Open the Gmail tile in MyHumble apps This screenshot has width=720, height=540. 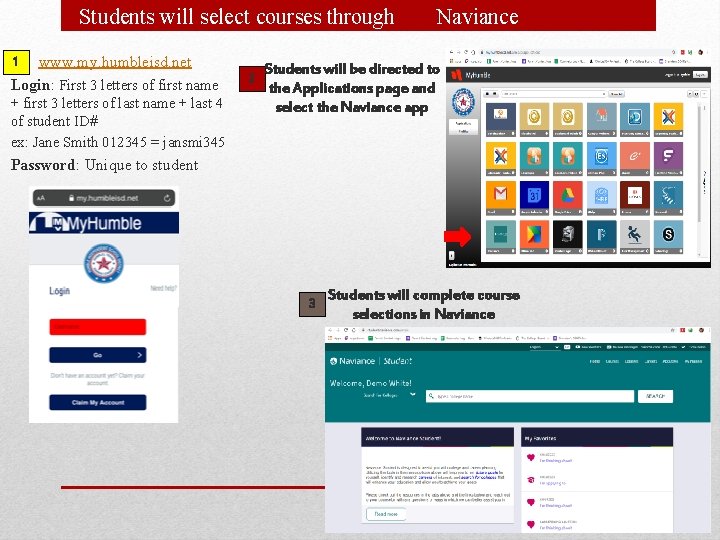pos(501,197)
